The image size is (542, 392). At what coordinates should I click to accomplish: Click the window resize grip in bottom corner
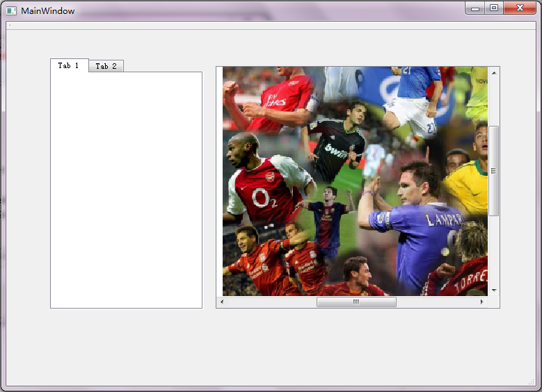tap(532, 382)
